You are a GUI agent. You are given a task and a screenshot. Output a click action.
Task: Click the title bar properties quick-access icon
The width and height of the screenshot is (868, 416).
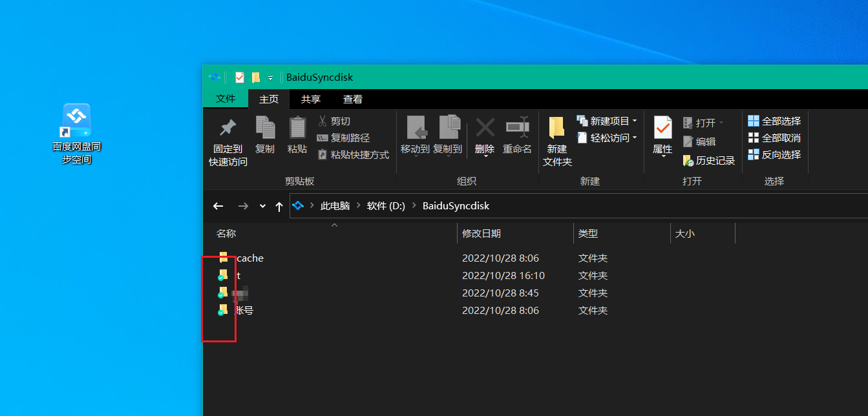(x=240, y=78)
